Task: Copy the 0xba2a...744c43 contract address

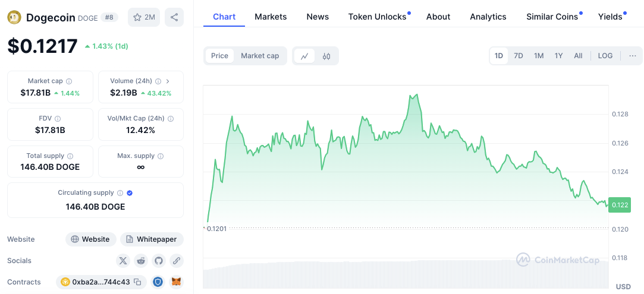Action: (x=137, y=282)
